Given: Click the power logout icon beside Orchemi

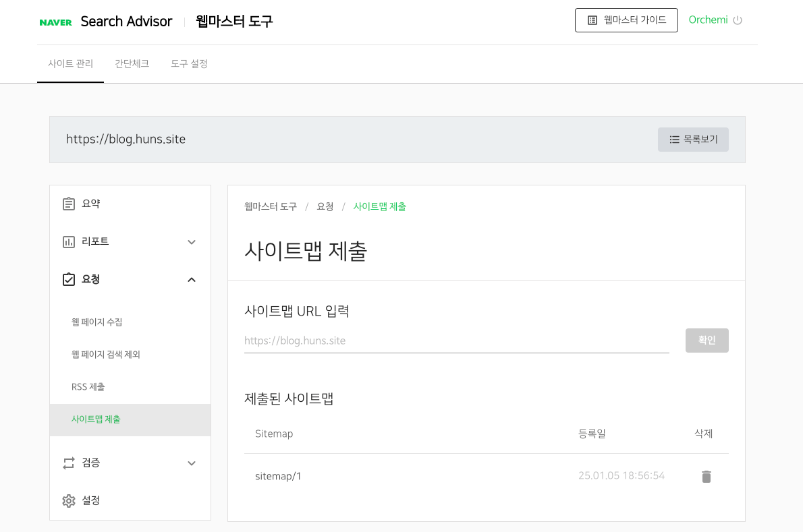Looking at the screenshot, I should coord(738,20).
